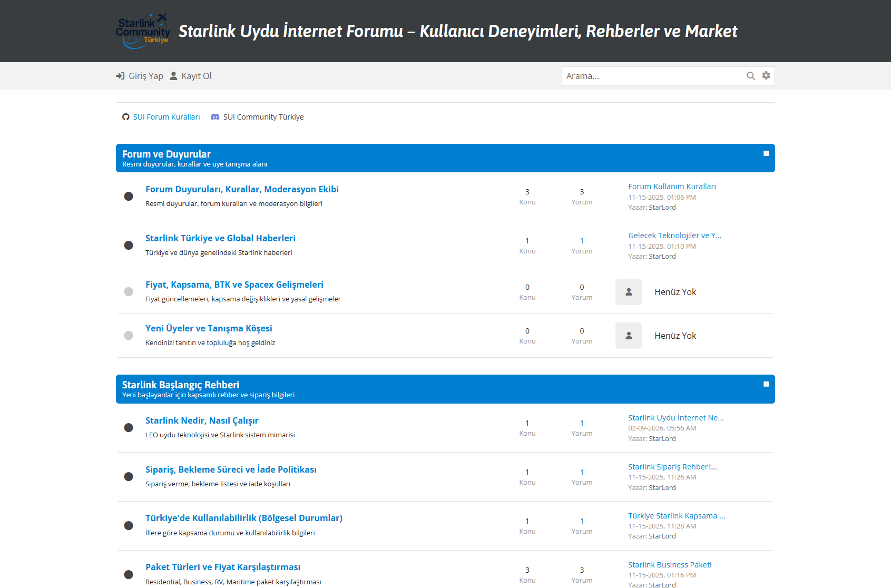The height and width of the screenshot is (588, 891).
Task: Click the user icon beside Kayıt Ol
Action: pos(173,76)
